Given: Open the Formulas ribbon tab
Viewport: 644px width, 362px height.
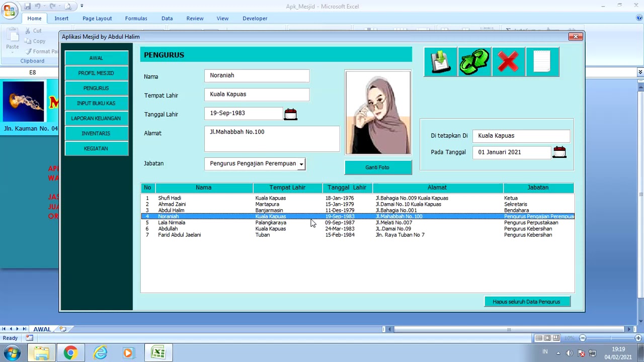Looking at the screenshot, I should pyautogui.click(x=136, y=18).
